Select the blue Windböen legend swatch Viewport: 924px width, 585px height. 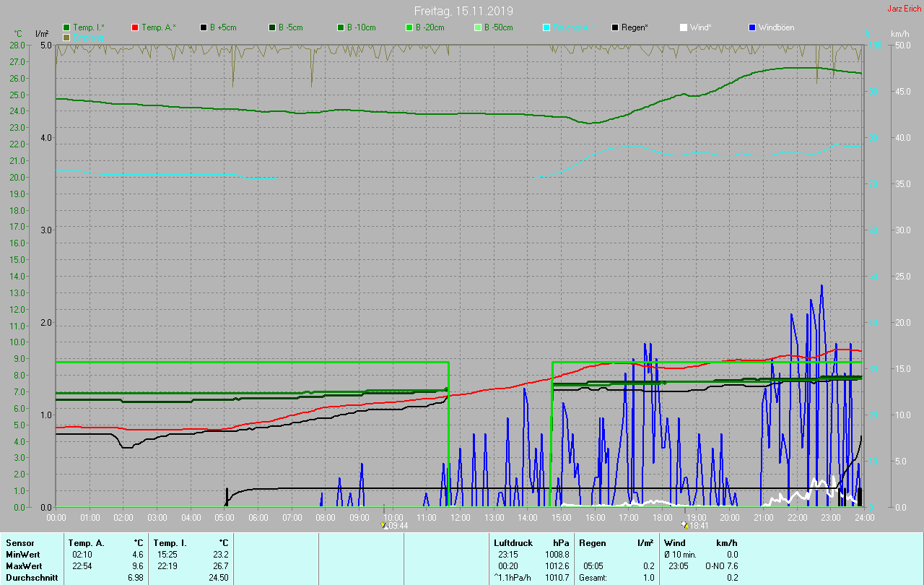pyautogui.click(x=752, y=27)
